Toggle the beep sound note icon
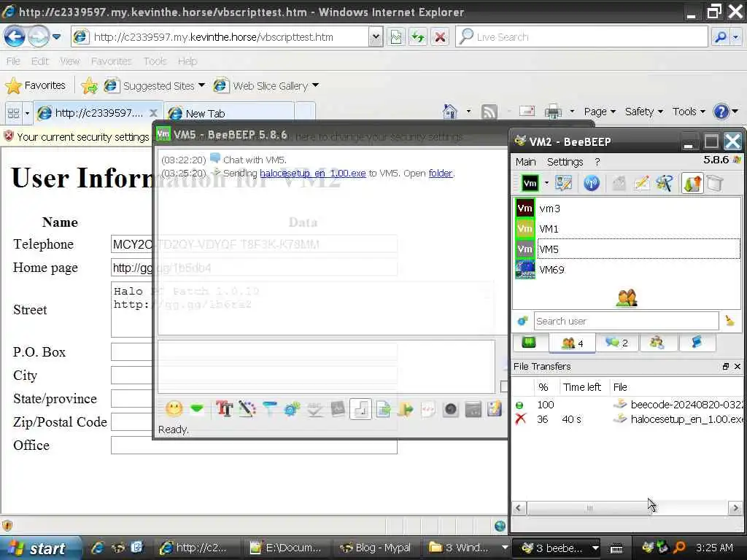 pos(360,408)
